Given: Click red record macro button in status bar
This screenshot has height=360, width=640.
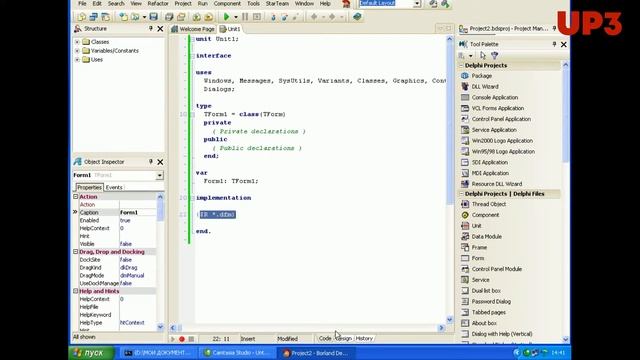Looking at the screenshot, I should tap(182, 339).
